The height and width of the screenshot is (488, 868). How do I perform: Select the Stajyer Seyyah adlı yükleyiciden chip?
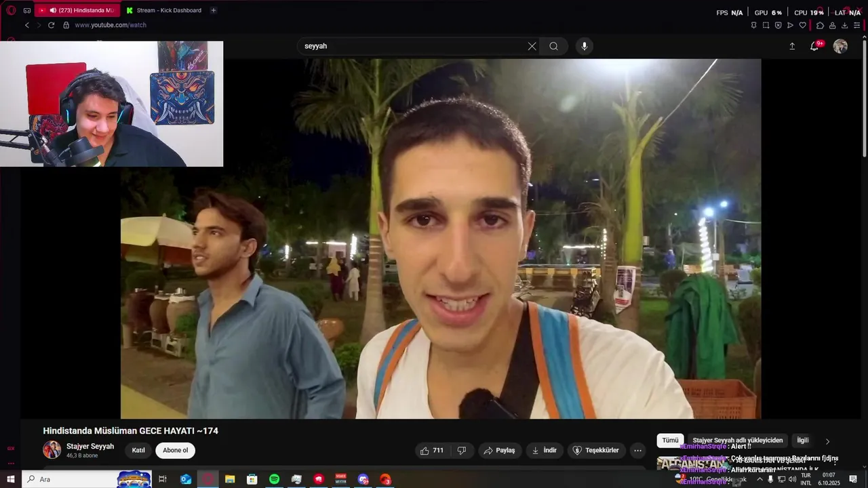(x=737, y=441)
